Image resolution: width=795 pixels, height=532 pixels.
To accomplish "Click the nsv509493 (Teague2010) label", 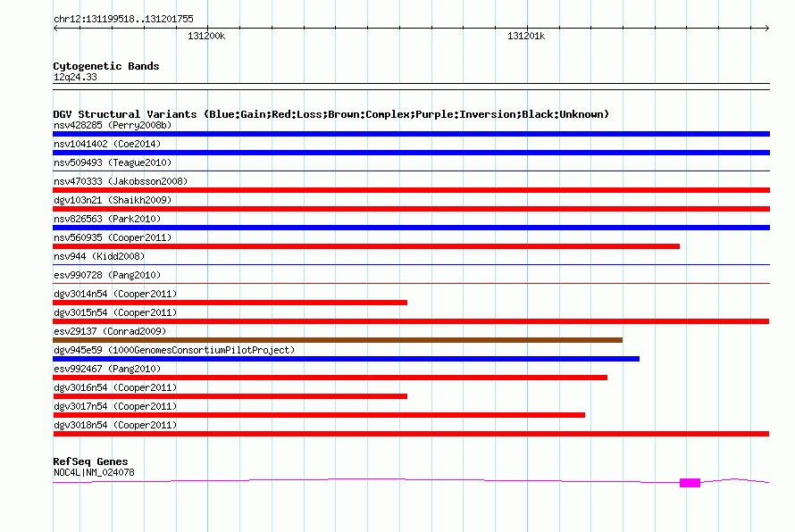I will [113, 162].
